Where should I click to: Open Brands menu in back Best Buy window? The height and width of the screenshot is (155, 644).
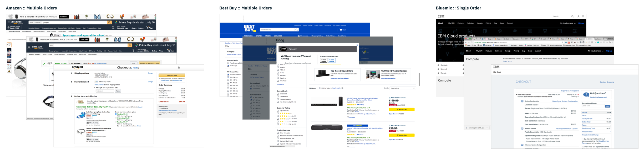point(259,36)
